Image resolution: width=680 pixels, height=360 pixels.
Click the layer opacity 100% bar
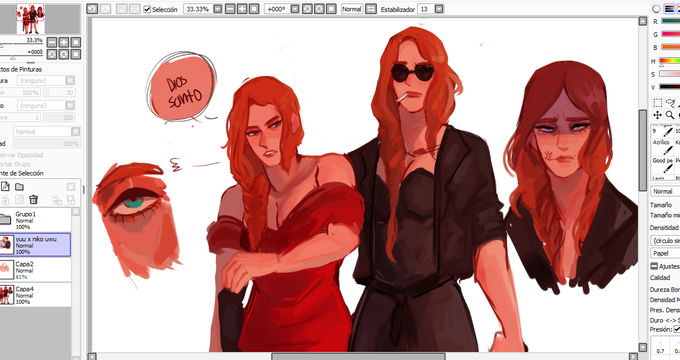coord(47,144)
